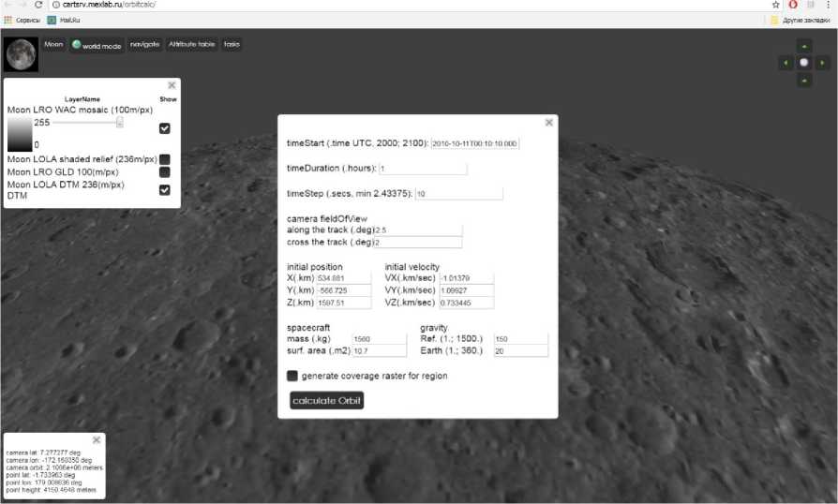Open the Moon menu button
The height and width of the screenshot is (504, 838).
coord(53,44)
